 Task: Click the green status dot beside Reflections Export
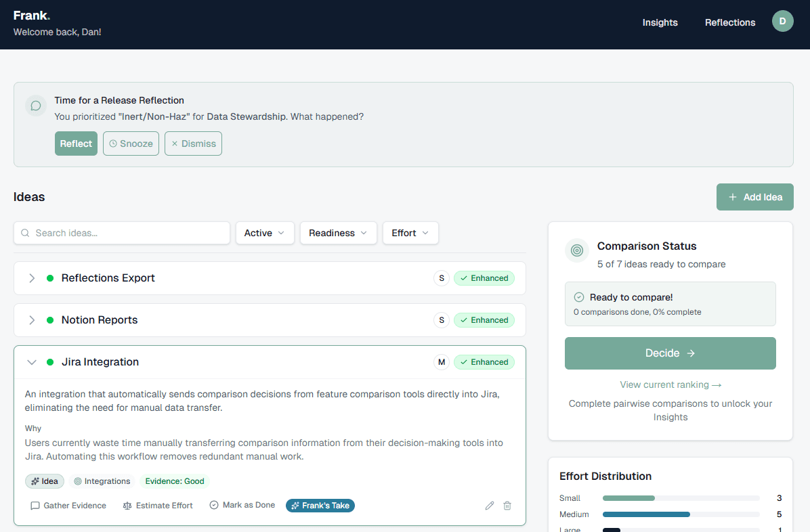pos(49,278)
